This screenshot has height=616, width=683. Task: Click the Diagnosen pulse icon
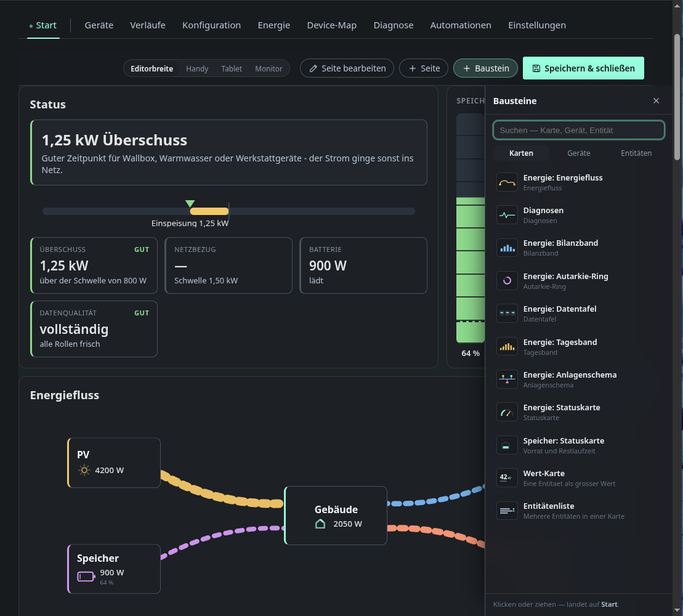click(x=507, y=215)
